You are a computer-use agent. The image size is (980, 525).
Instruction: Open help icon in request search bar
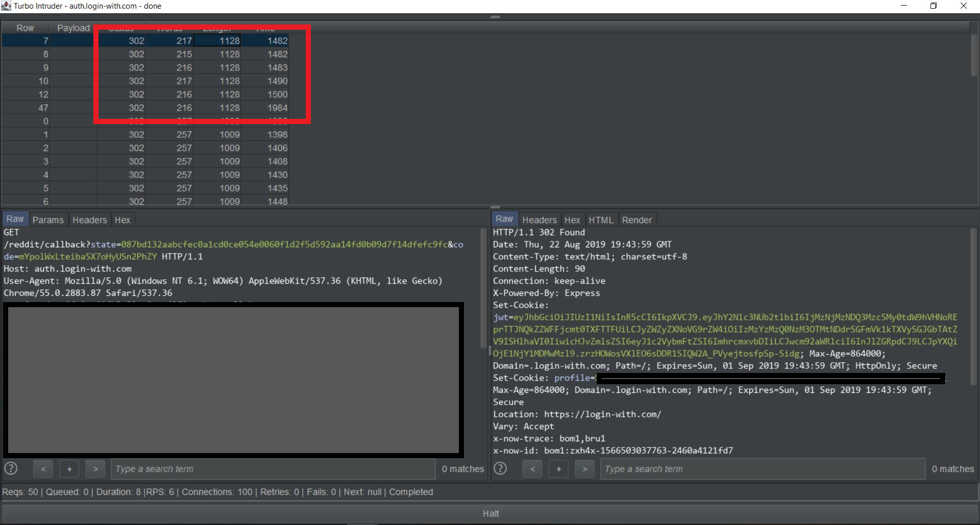(11, 468)
